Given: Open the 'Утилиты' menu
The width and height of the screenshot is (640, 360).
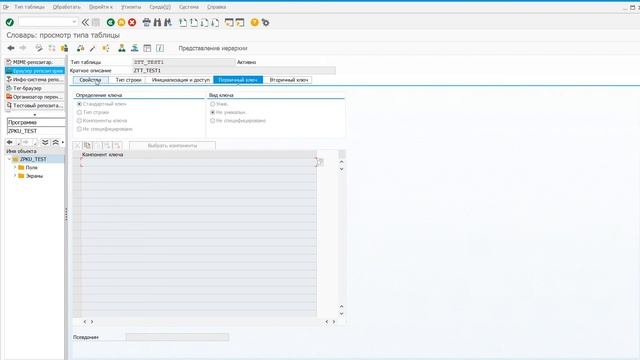Looking at the screenshot, I should pos(131,7).
